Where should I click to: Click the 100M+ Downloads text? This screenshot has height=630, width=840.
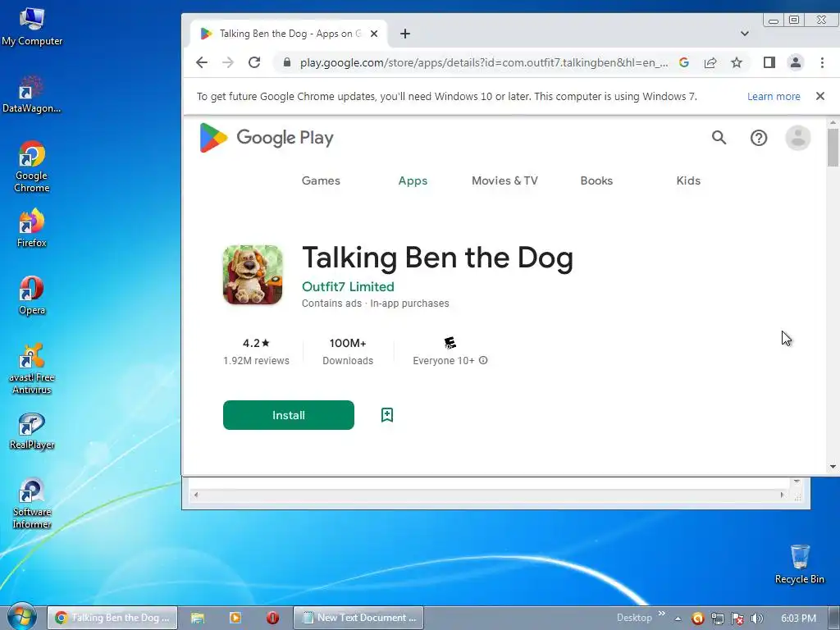(348, 351)
